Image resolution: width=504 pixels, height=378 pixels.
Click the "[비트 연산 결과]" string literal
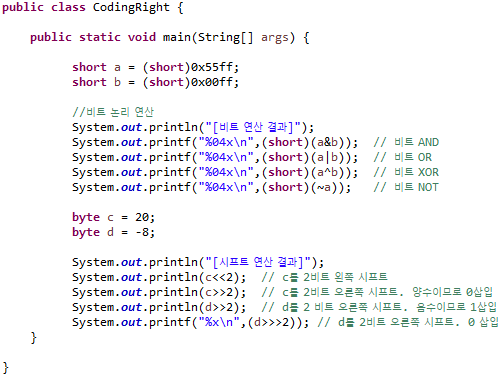point(253,127)
